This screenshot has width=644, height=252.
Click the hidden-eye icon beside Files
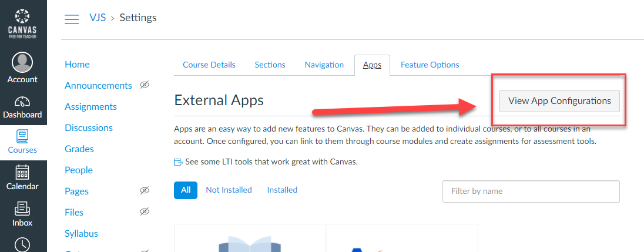(144, 212)
